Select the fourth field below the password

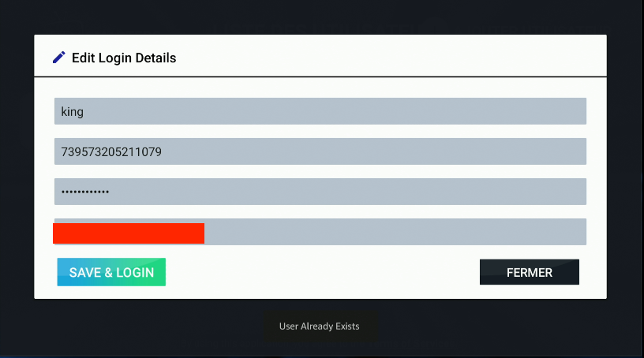[x=395, y=232]
